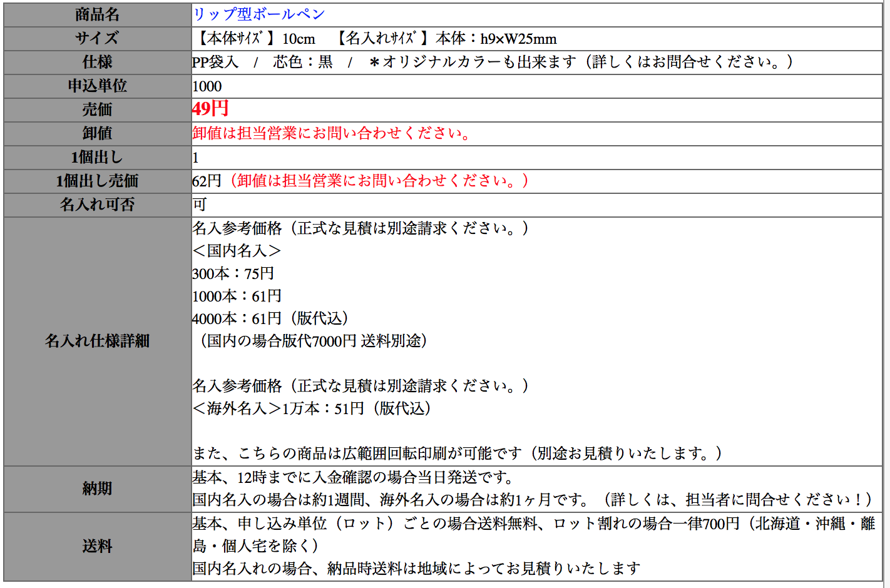Select the 仕様 header cell

(x=98, y=63)
